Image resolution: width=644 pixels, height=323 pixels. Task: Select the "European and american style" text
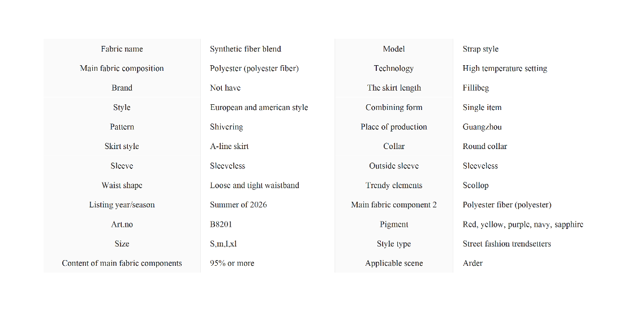259,108
